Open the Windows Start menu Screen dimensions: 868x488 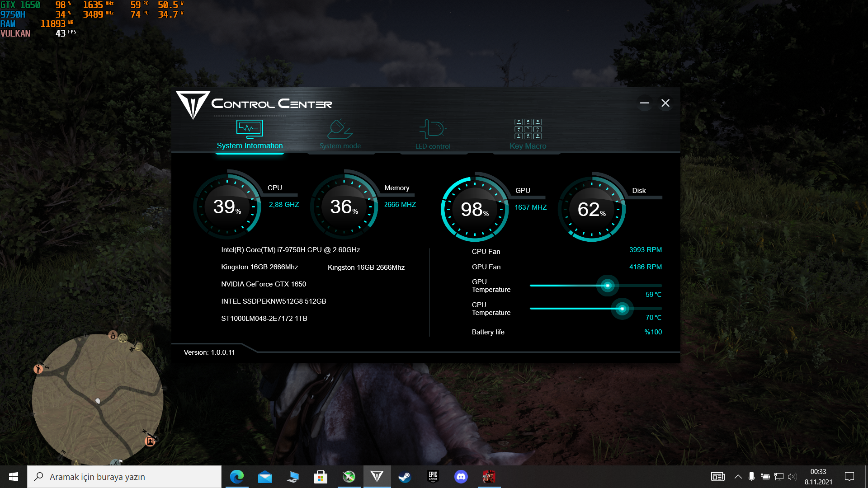click(x=13, y=477)
